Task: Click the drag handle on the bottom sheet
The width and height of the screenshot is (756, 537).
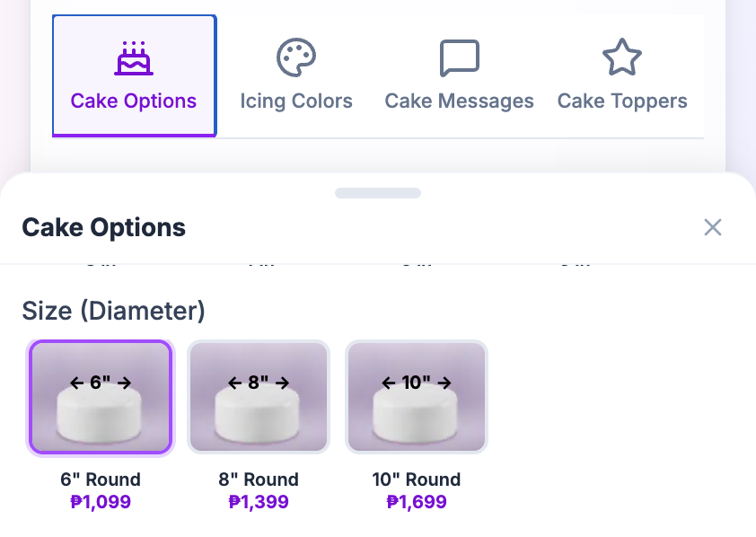Action: pos(377,192)
